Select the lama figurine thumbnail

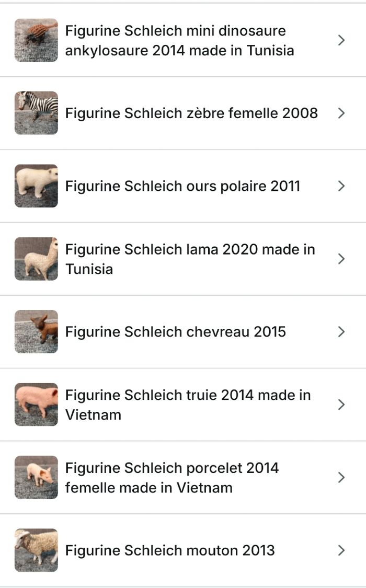pyautogui.click(x=36, y=259)
